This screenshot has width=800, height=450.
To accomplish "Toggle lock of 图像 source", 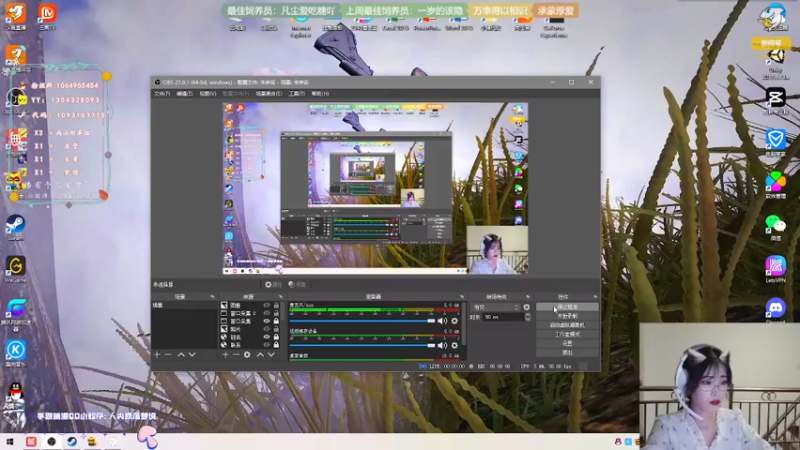I will [276, 305].
